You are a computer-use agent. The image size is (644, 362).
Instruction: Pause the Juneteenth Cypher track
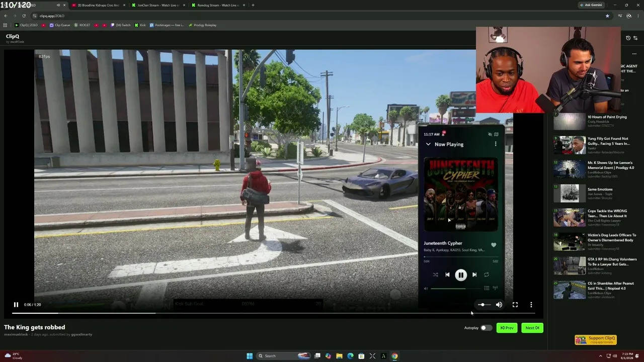tap(461, 275)
